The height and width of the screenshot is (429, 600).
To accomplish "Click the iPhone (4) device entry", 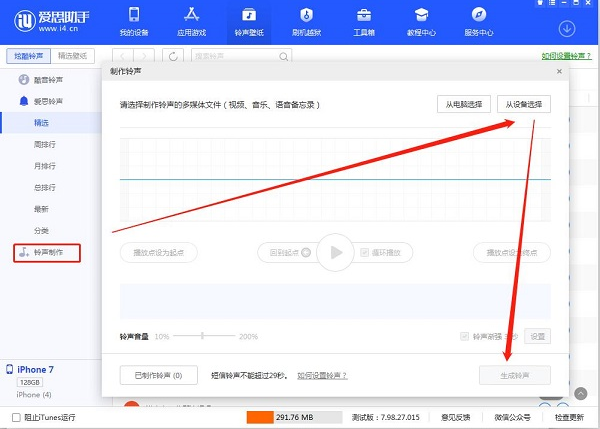I will click(34, 394).
